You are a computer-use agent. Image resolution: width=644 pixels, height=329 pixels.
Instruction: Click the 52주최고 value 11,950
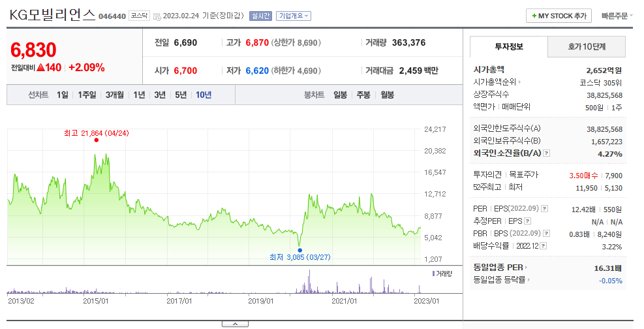[x=587, y=188]
